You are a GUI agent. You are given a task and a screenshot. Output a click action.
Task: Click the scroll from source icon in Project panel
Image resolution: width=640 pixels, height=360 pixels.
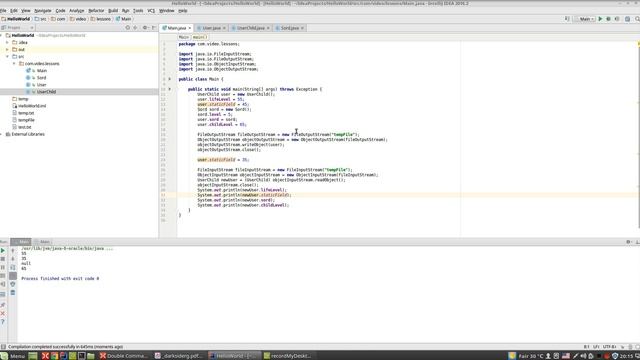128,28
